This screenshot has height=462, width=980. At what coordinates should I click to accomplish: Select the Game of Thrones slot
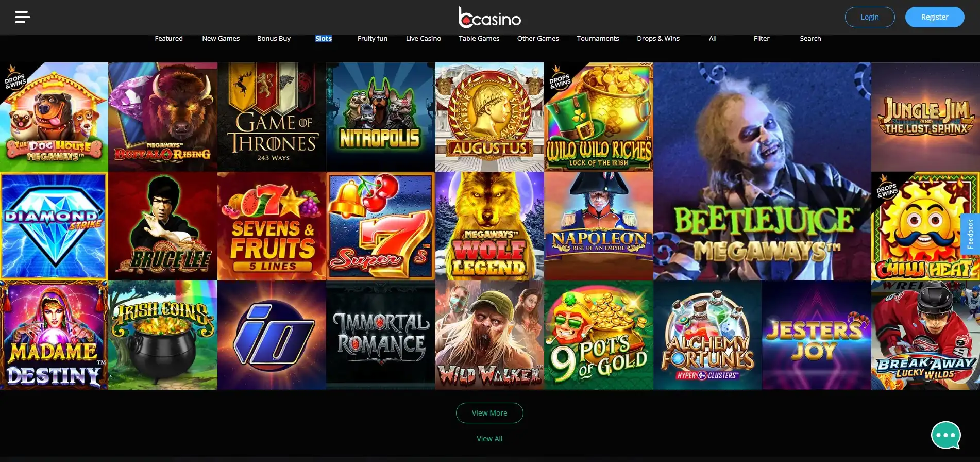coord(272,117)
